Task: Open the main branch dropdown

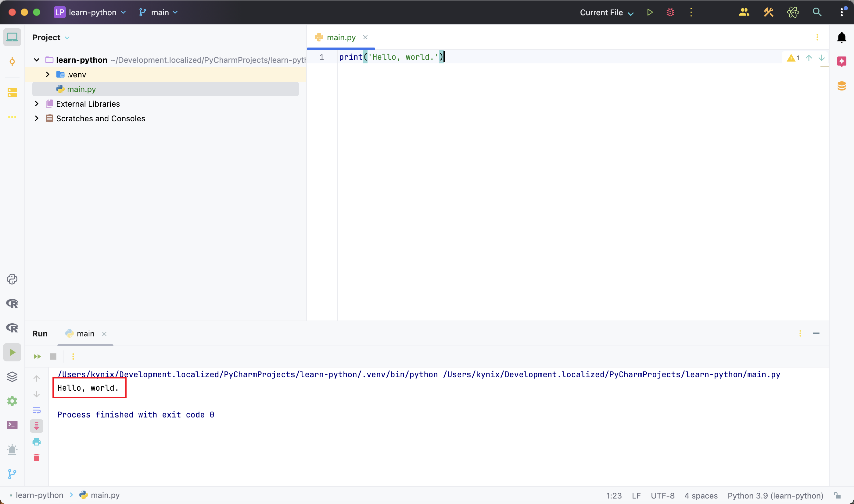Action: pyautogui.click(x=158, y=12)
